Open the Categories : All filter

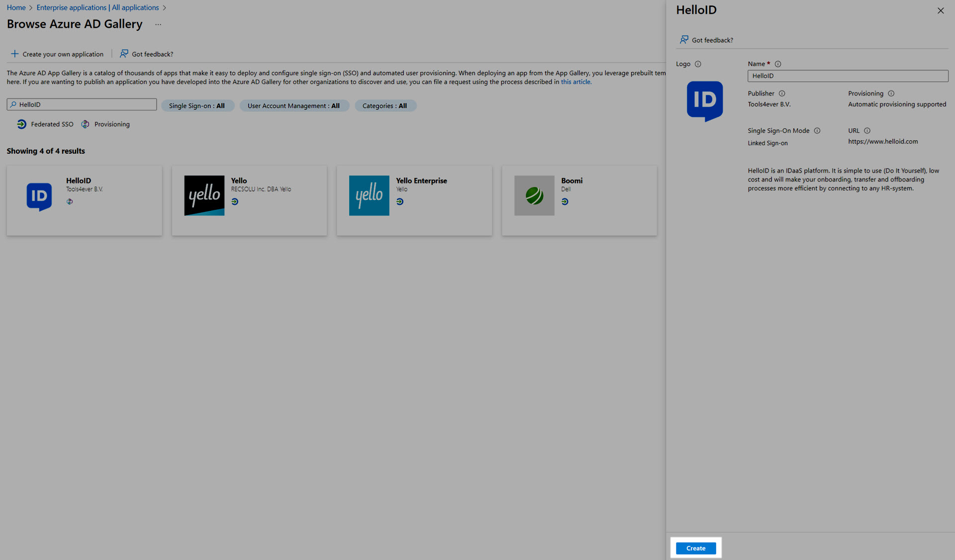coord(385,106)
